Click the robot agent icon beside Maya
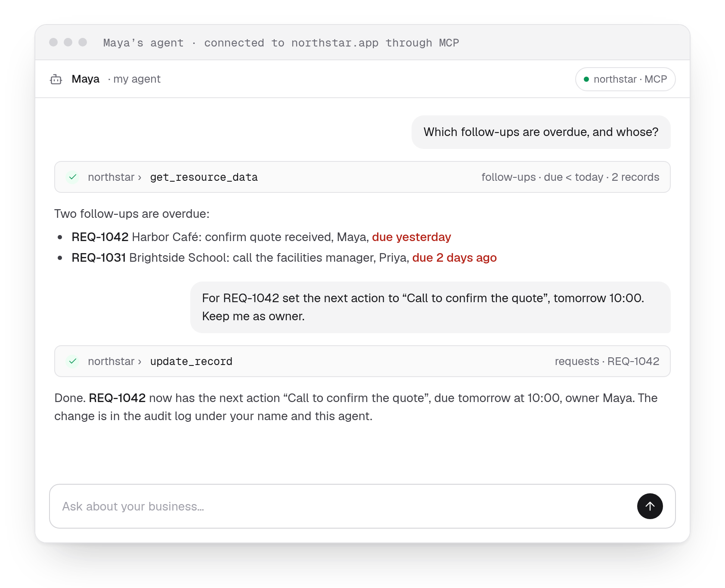Screen dimensions: 725x588 click(56, 79)
